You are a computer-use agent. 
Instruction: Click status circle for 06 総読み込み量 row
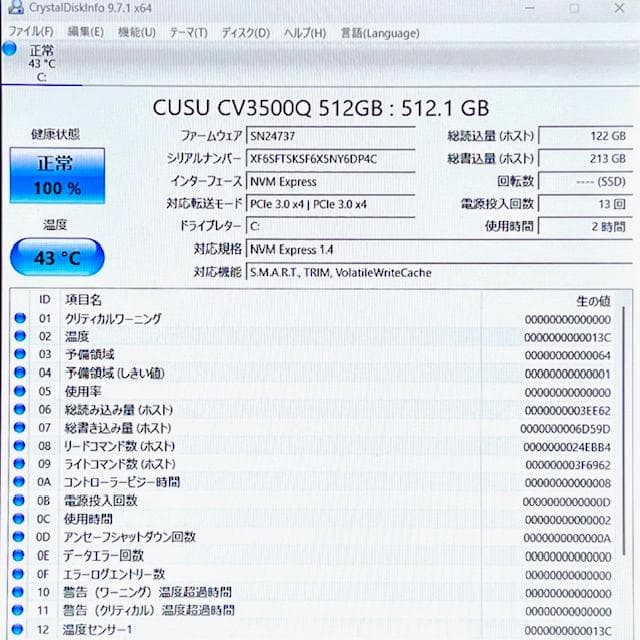[20, 409]
